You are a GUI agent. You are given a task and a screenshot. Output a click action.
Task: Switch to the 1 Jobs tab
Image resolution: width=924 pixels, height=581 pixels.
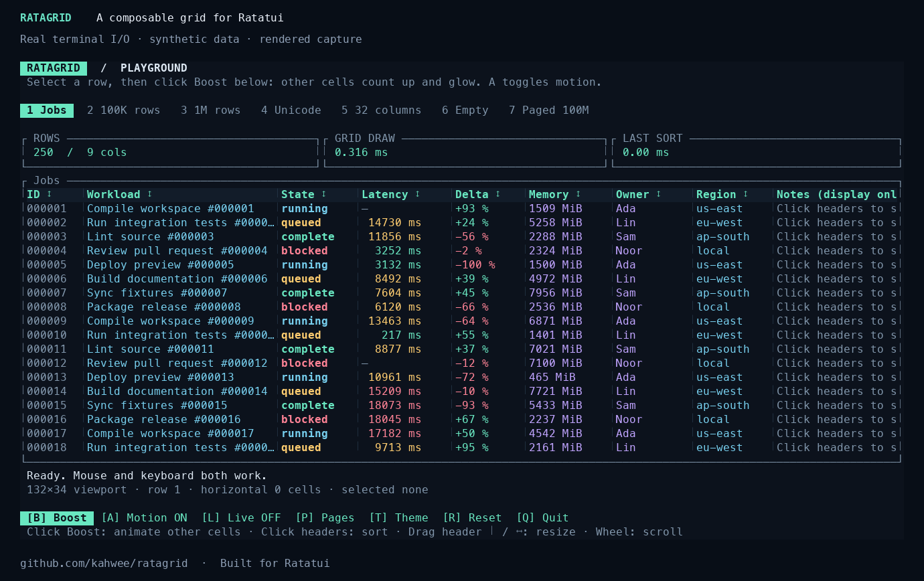point(47,110)
